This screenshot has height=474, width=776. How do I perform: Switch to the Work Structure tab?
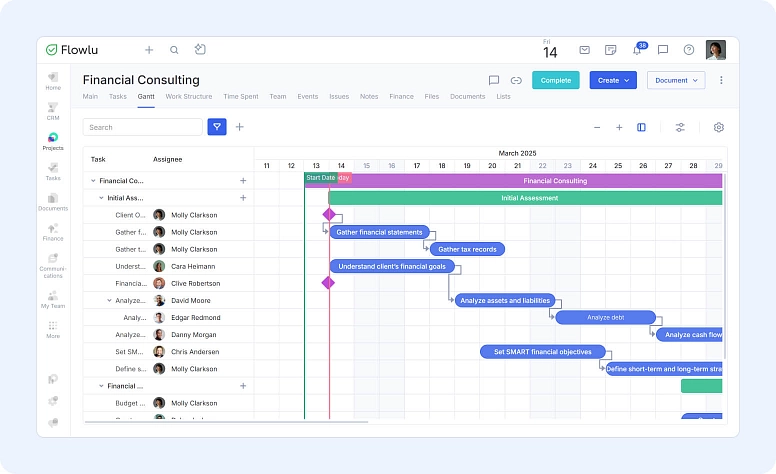(x=188, y=97)
